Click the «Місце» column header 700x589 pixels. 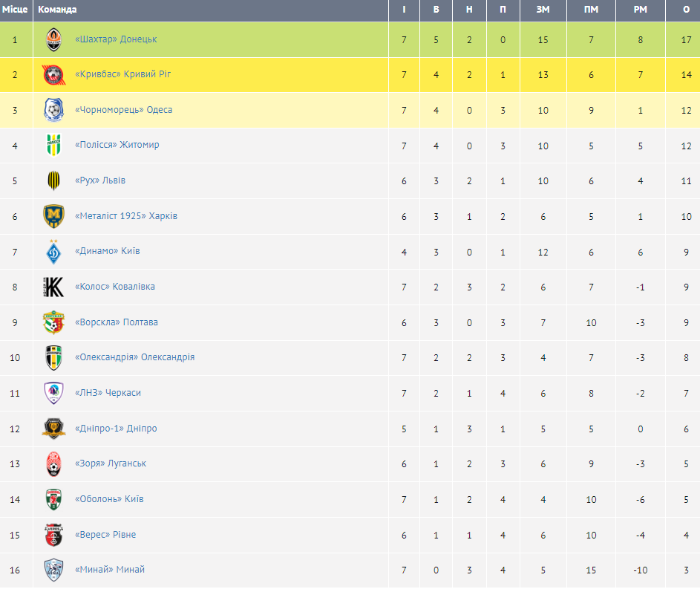click(15, 10)
